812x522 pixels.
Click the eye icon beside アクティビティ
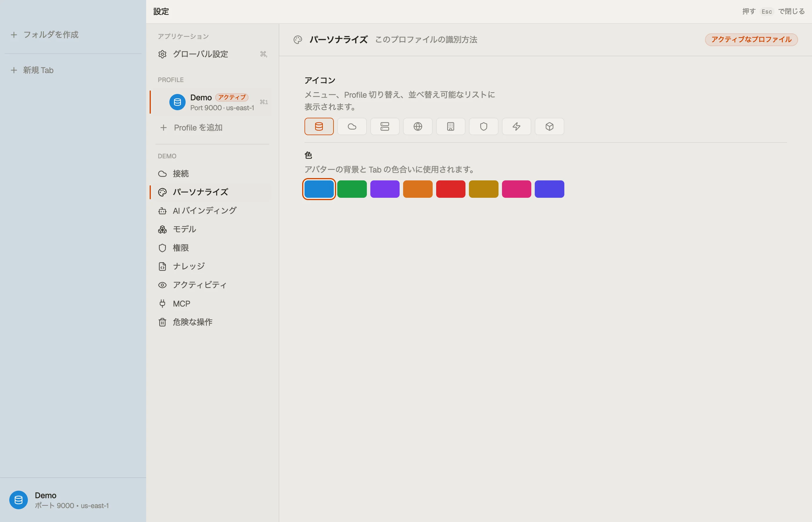click(x=162, y=285)
